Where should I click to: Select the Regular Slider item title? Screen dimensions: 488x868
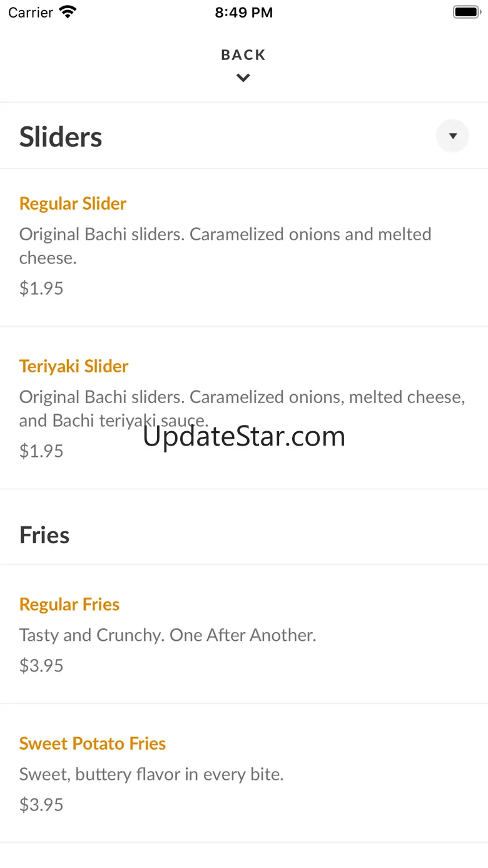73,203
